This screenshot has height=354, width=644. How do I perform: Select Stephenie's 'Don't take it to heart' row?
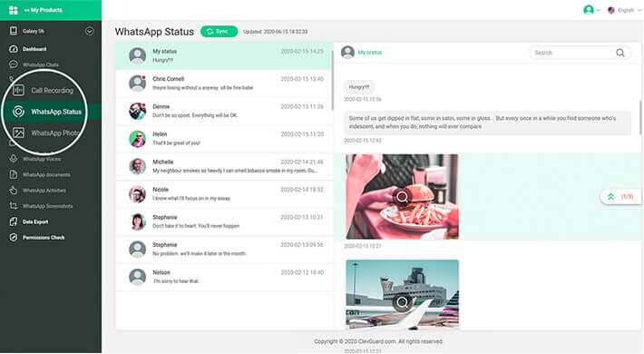(x=224, y=221)
